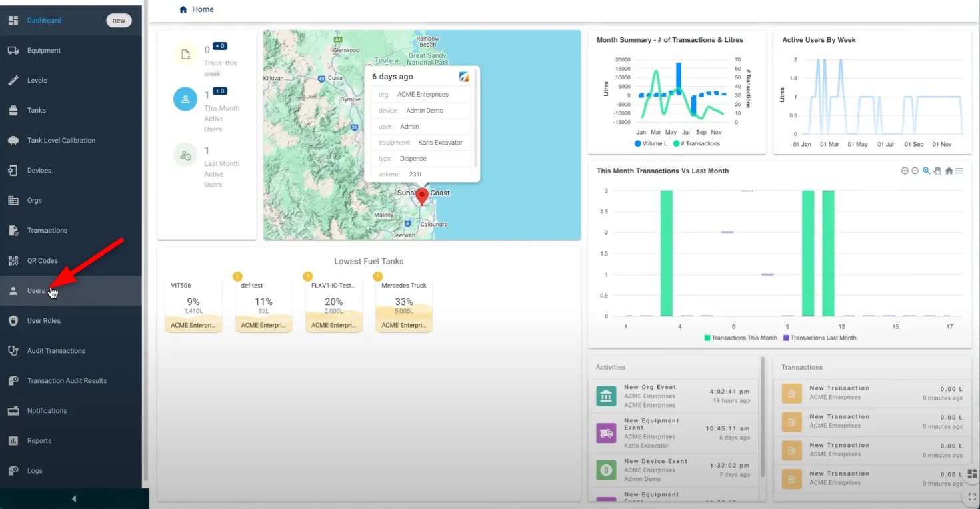980x509 pixels.
Task: Click the Devices icon in sidebar
Action: pyautogui.click(x=13, y=171)
